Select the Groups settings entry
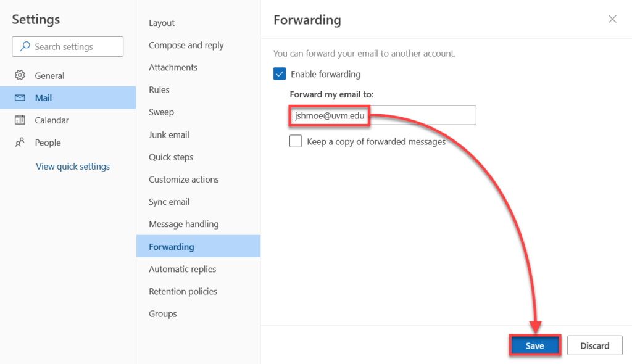 click(x=162, y=313)
